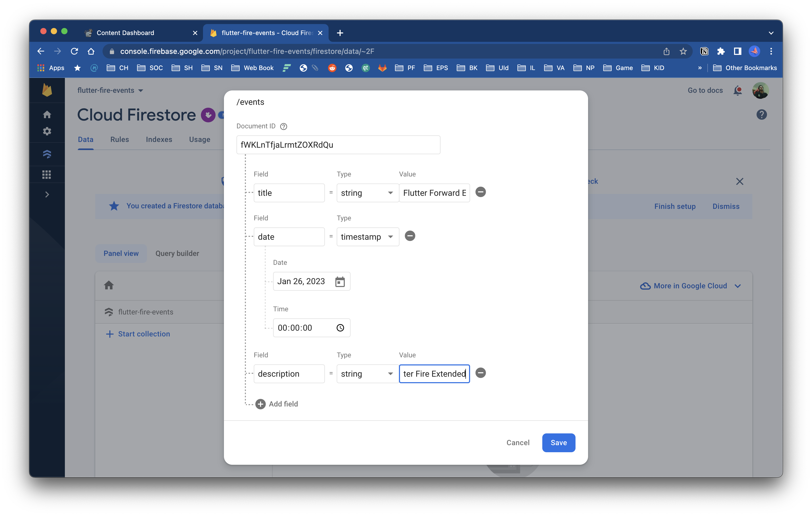Open the Notion extension icon
812x516 pixels.
coord(704,51)
